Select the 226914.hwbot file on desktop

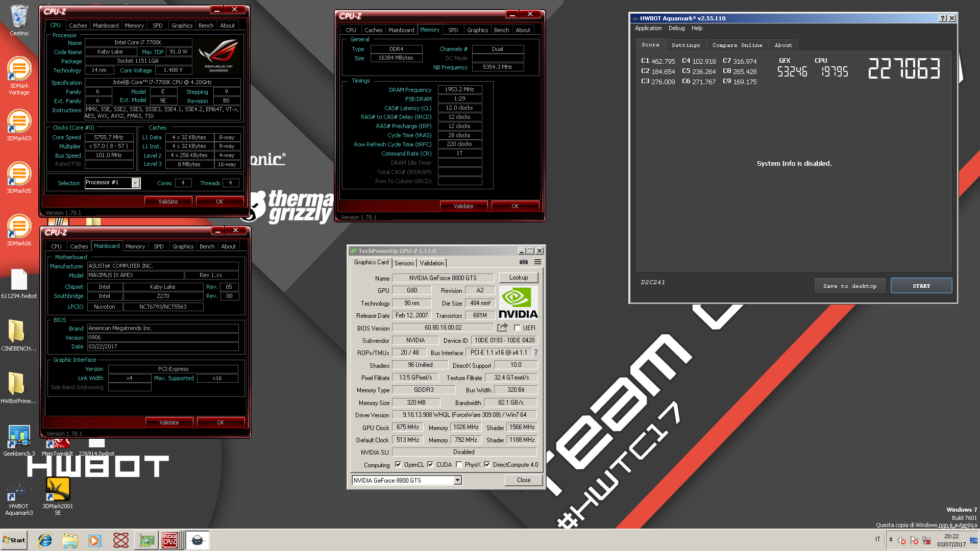(x=96, y=446)
